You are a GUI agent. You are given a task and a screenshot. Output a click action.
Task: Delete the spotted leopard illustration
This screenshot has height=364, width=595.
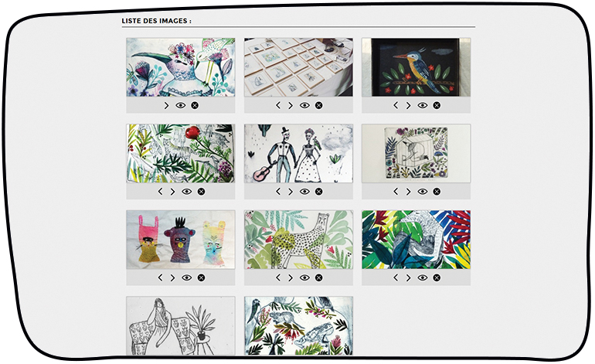point(318,278)
